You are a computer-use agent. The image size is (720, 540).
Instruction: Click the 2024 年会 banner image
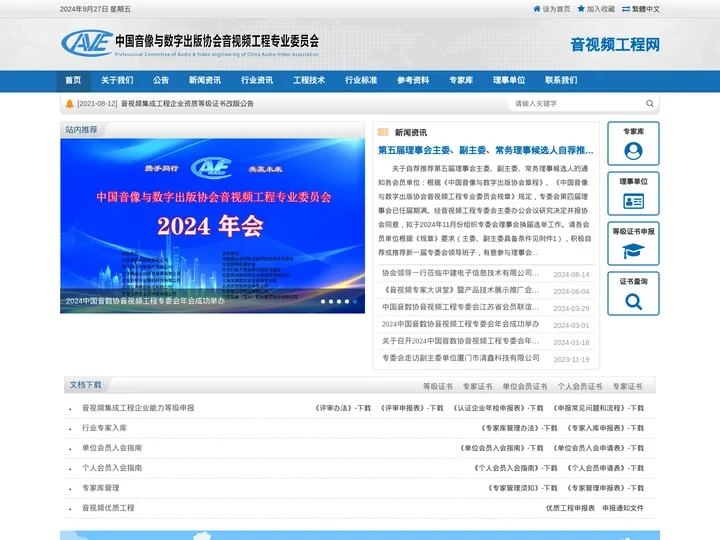pos(213,226)
